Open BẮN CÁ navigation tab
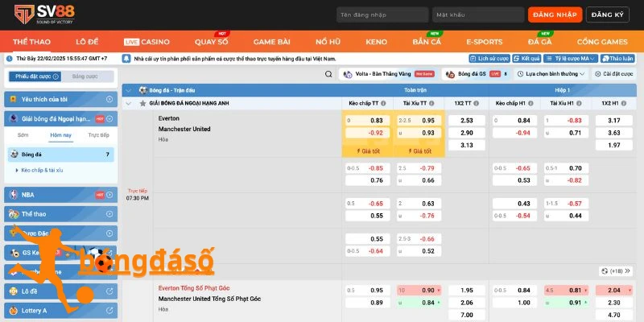The image size is (644, 322). point(427,42)
